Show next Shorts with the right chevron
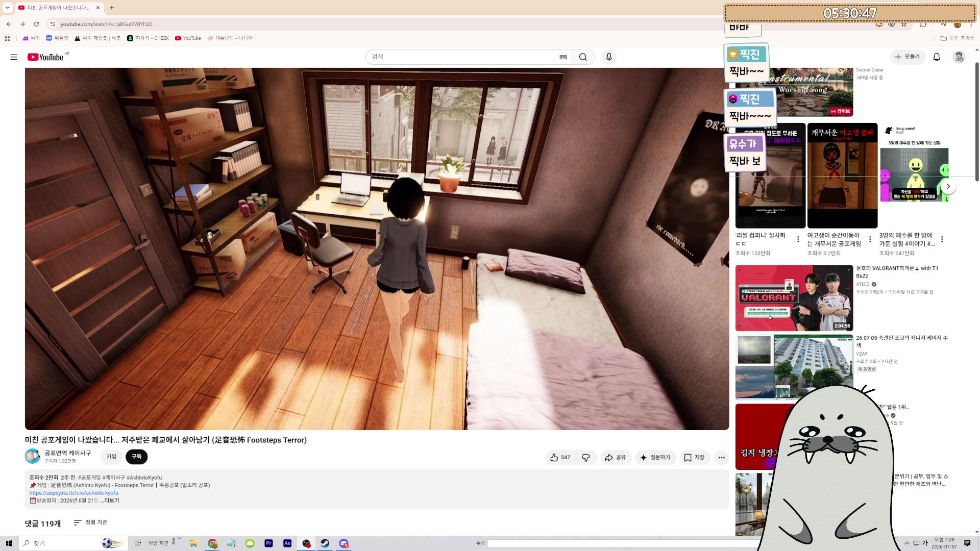 (948, 186)
